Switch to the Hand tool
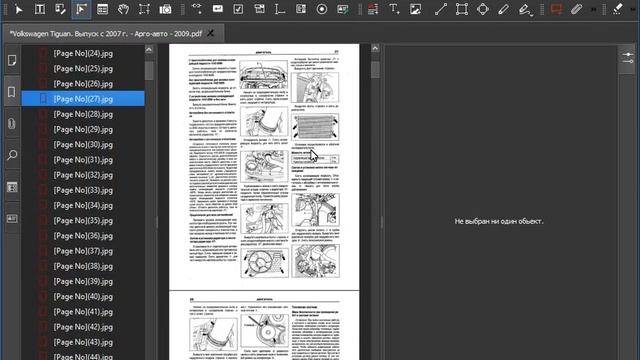The height and width of the screenshot is (360, 640). point(123,9)
